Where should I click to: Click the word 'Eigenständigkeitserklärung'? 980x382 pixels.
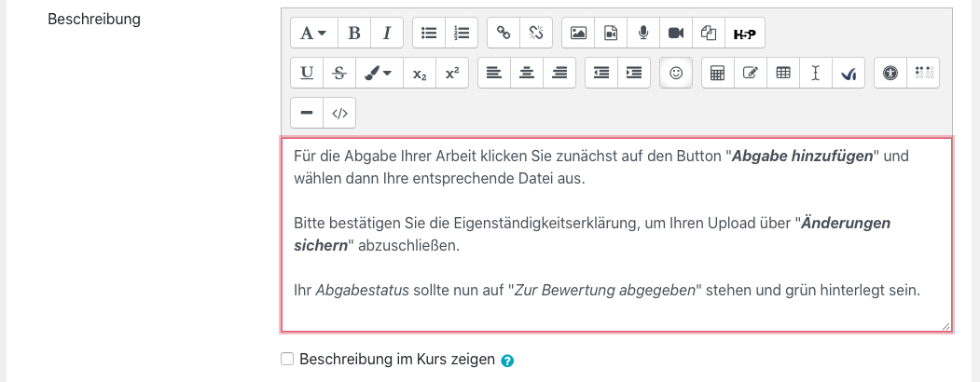543,223
